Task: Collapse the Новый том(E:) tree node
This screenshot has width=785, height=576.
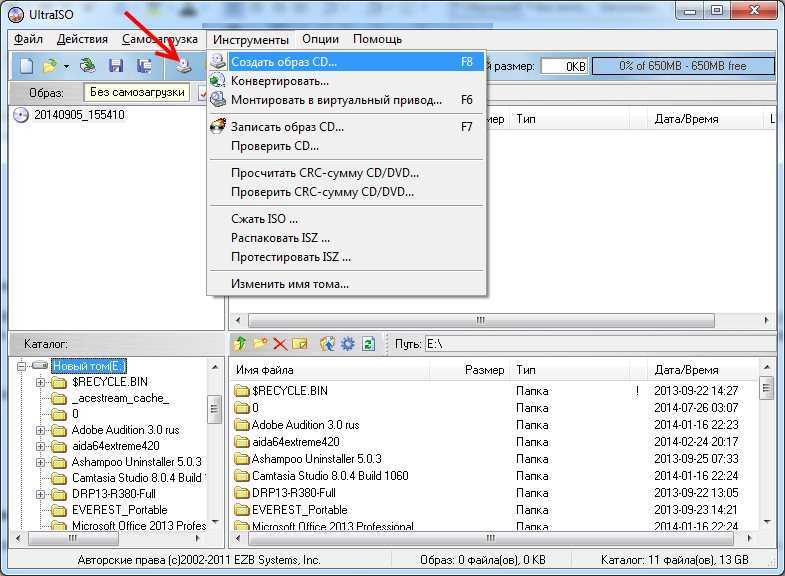Action: pos(21,366)
